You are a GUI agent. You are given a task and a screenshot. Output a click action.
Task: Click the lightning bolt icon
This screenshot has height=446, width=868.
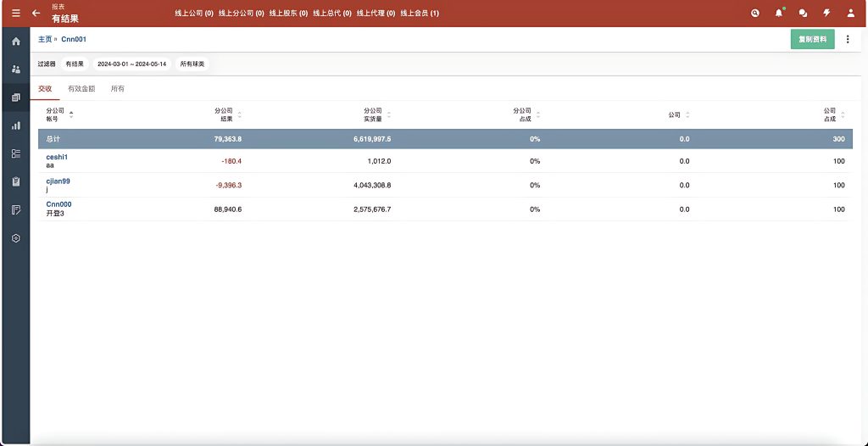coord(826,13)
